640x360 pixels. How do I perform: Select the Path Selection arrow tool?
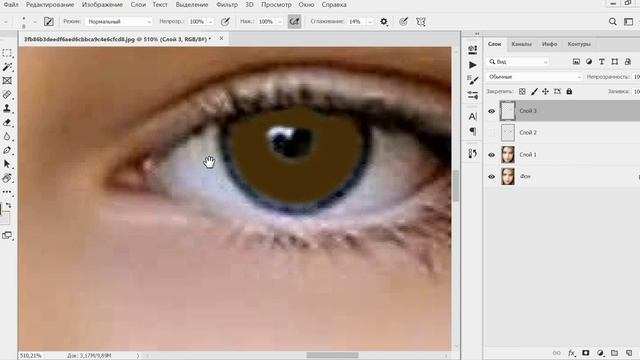7,164
